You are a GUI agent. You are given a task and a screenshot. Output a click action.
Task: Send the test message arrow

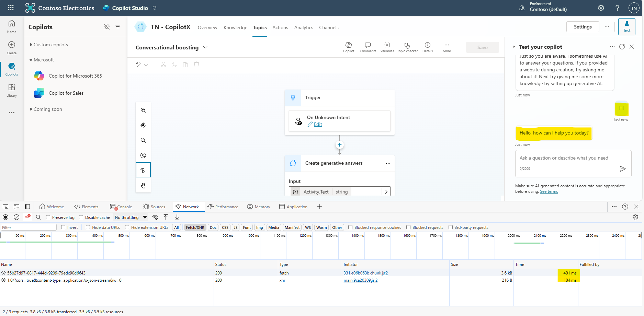[623, 168]
